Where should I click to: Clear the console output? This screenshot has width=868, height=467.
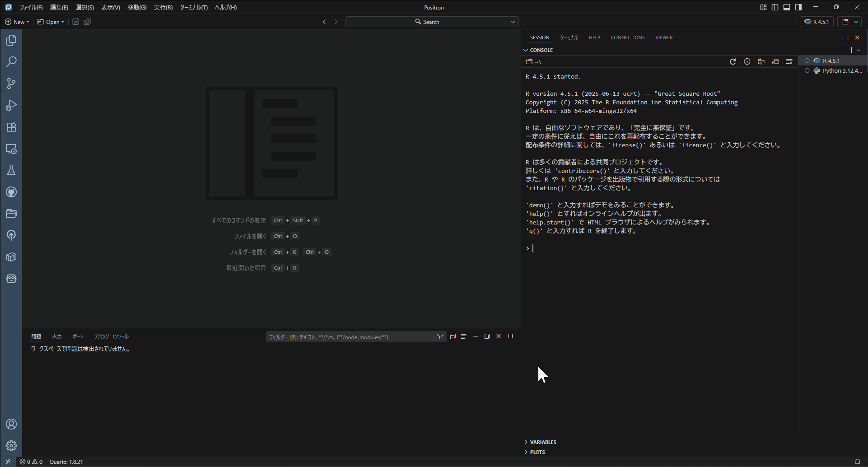(x=789, y=61)
